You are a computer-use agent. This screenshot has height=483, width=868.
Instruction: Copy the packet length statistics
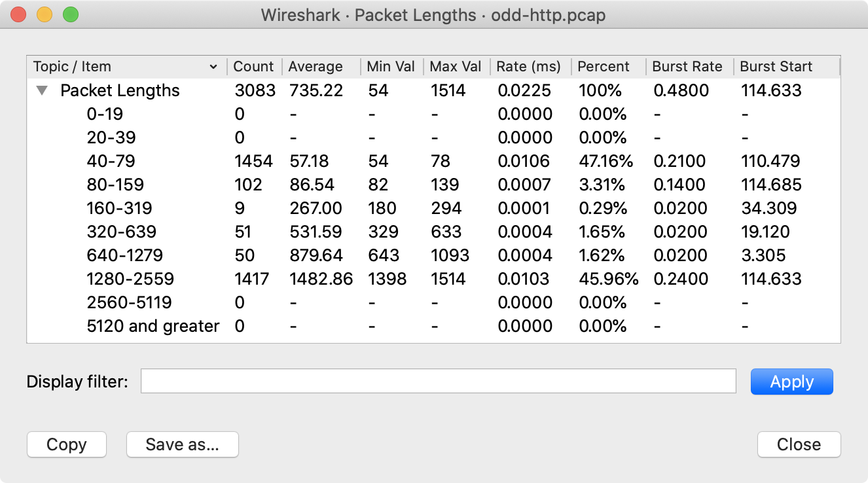coord(66,444)
